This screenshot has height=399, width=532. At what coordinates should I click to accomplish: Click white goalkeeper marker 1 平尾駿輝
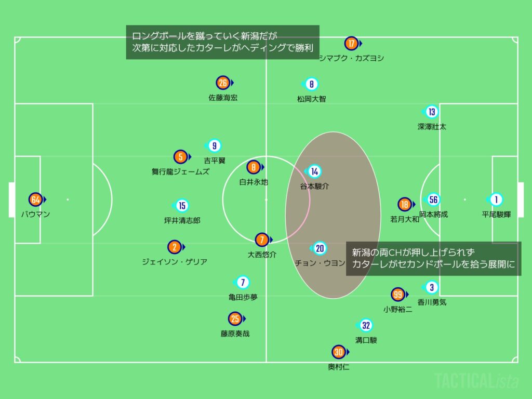496,199
